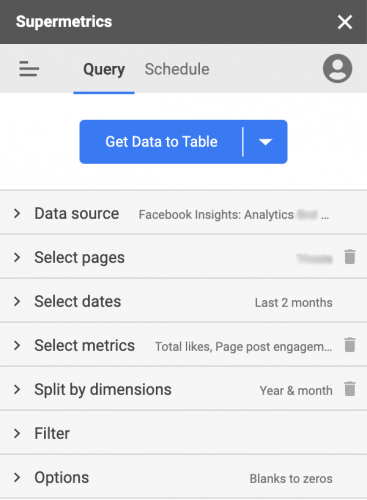Expand the Filter section chevron
Viewport: 367px width, 500px height.
click(x=17, y=433)
